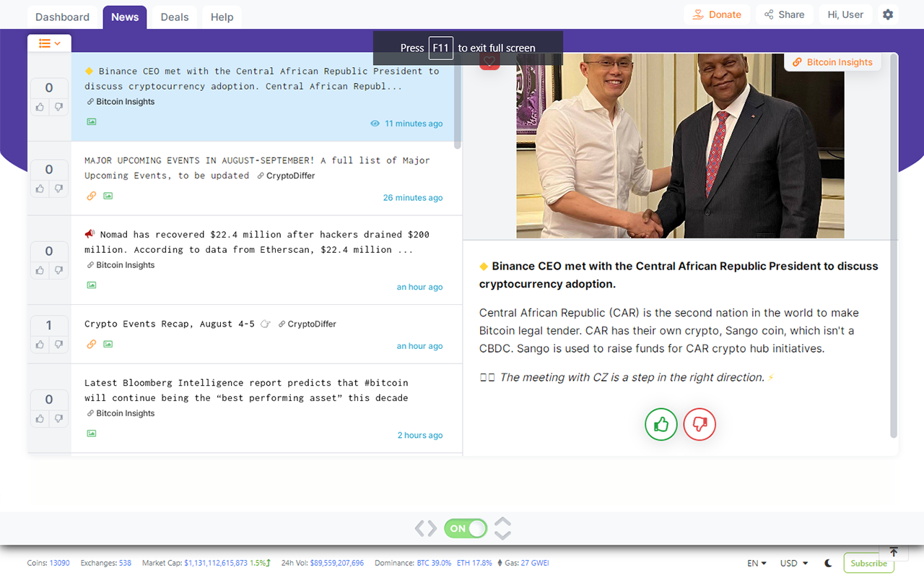The height and width of the screenshot is (578, 924).
Task: Upvote the Crypto Events Recap item
Action: pos(40,345)
